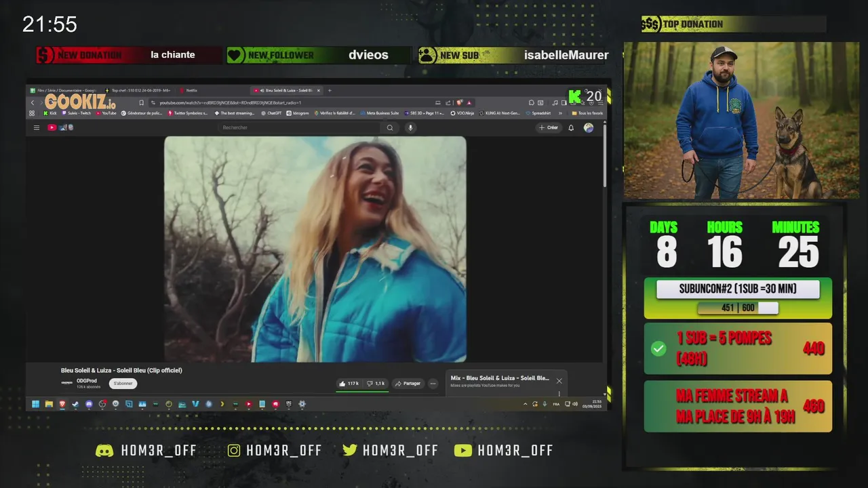
Task: Open the Suivis - Twitch bookmark
Action: pyautogui.click(x=77, y=113)
